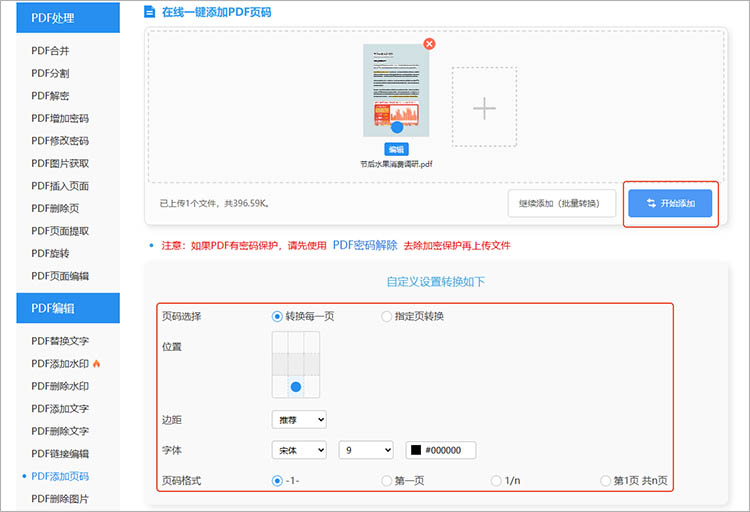Open PDF合并 in sidebar

50,51
